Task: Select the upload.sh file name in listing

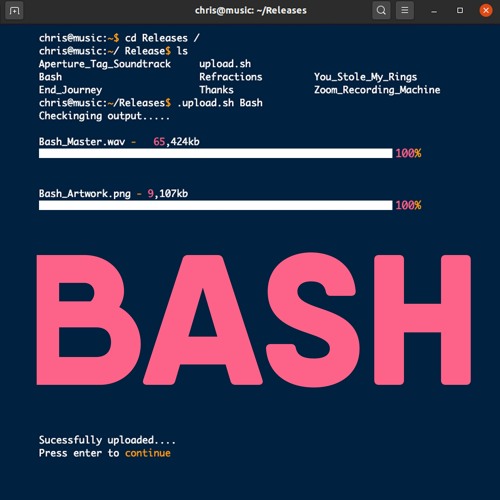Action: tap(225, 64)
